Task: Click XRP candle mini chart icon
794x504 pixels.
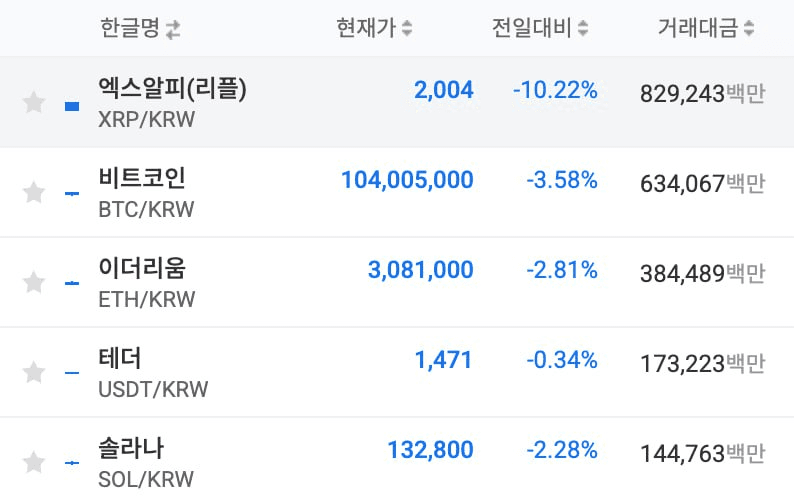Action: coord(72,104)
